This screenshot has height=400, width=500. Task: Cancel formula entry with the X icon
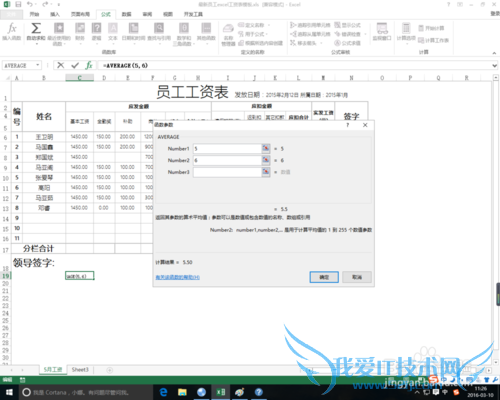pos(61,65)
